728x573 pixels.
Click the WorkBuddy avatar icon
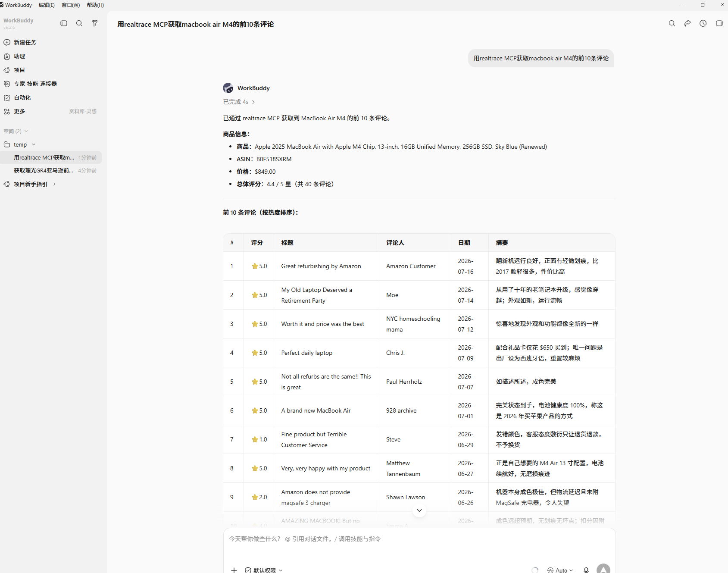click(228, 88)
